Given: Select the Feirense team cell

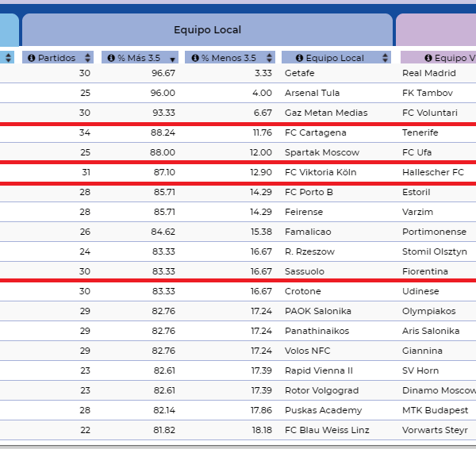Looking at the screenshot, I should point(304,212).
